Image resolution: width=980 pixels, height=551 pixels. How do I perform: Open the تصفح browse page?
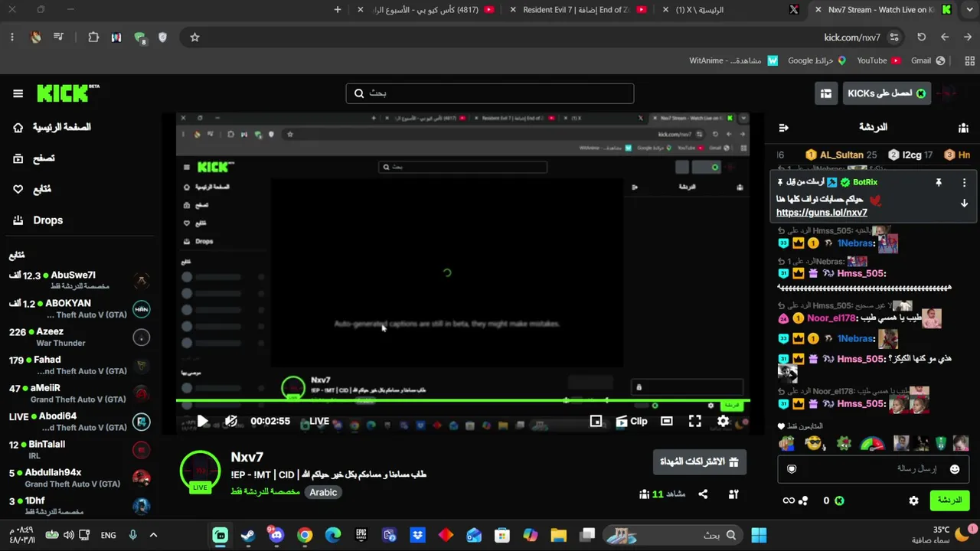coord(44,158)
